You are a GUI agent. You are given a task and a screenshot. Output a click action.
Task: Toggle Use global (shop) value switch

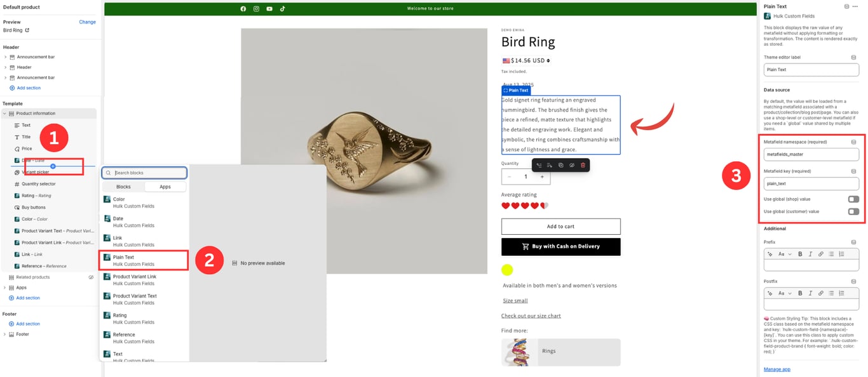pos(853,199)
